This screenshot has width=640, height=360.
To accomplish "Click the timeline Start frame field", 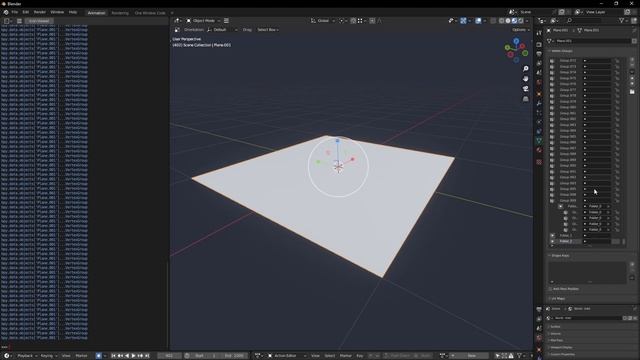I will pyautogui.click(x=204, y=356).
